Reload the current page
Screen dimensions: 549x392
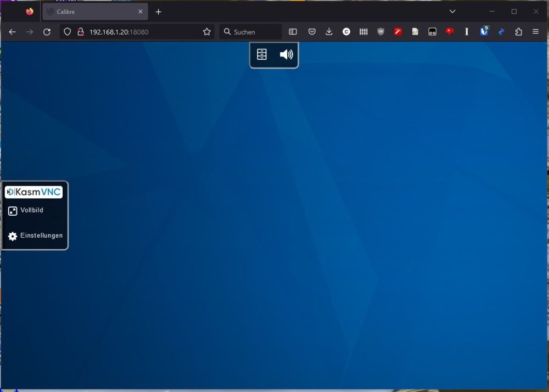click(47, 32)
